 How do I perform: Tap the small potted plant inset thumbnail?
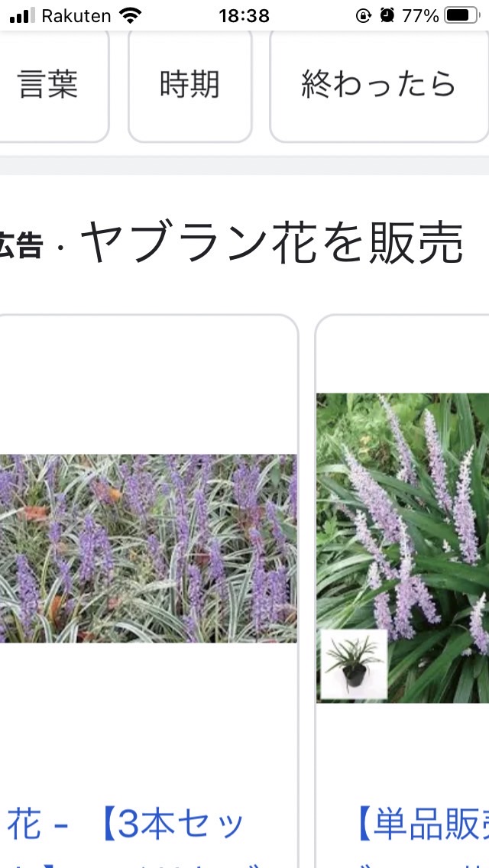[x=354, y=664]
